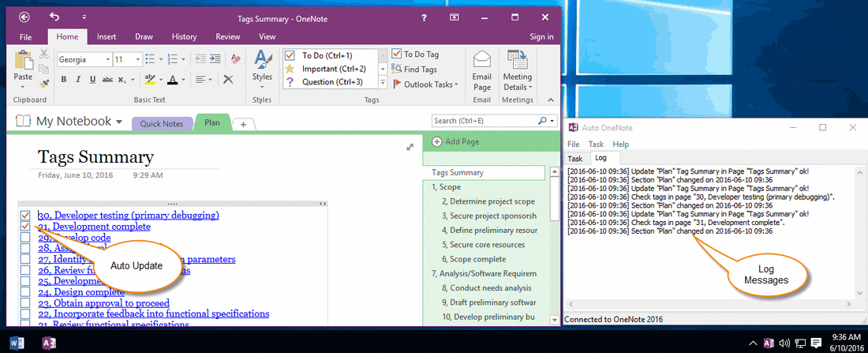Open the numbering style dropdown arrow

(183, 59)
